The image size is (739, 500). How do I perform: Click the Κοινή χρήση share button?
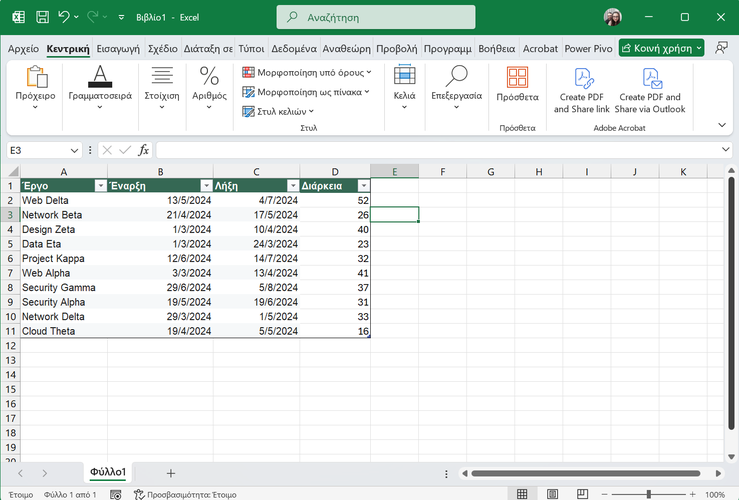pyautogui.click(x=661, y=48)
